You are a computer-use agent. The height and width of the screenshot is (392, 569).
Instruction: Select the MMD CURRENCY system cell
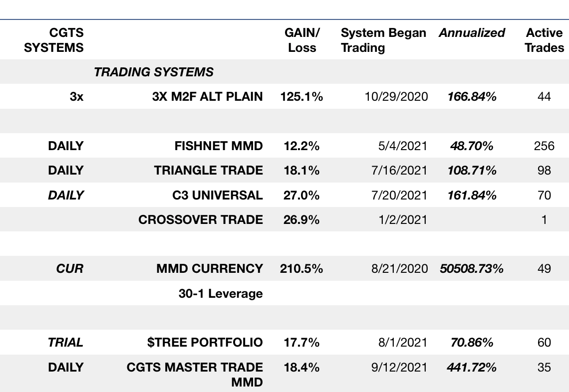point(209,268)
